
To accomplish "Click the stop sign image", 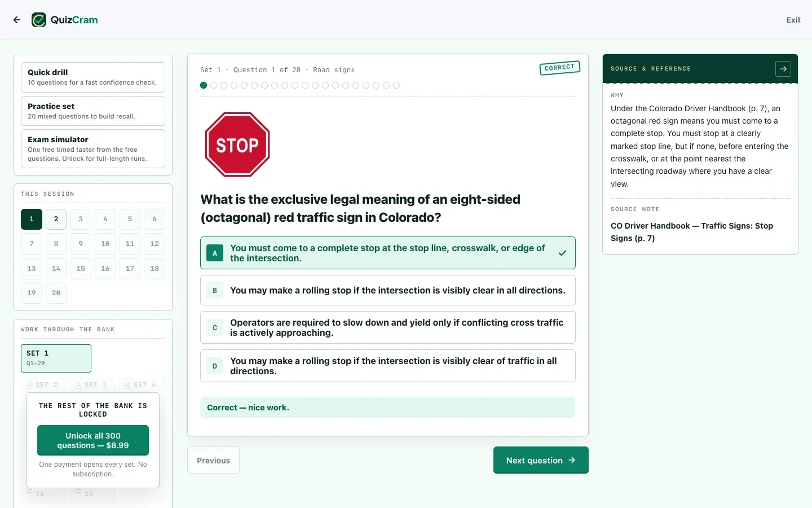I will point(237,144).
